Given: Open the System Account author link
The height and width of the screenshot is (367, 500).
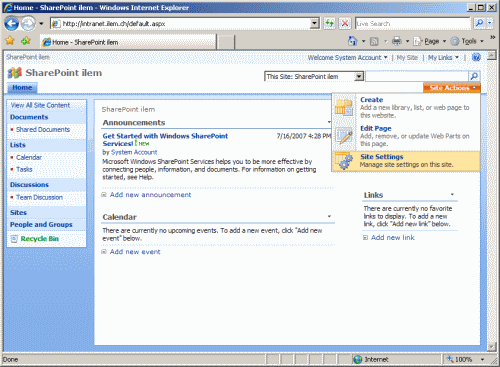Looking at the screenshot, I should [x=134, y=152].
